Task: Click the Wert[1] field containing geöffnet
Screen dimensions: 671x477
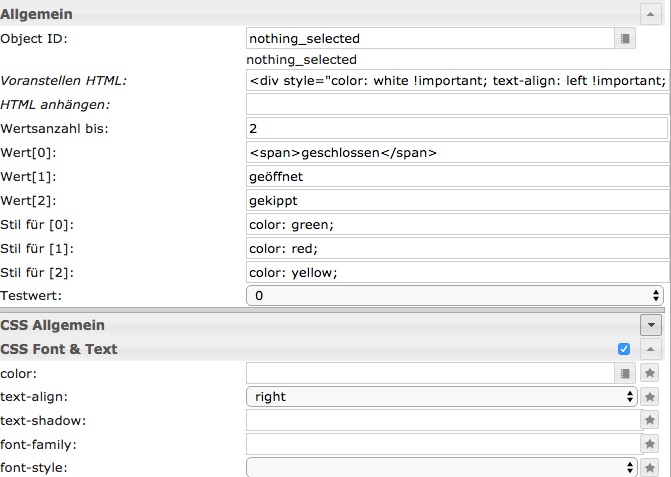Action: pos(456,176)
